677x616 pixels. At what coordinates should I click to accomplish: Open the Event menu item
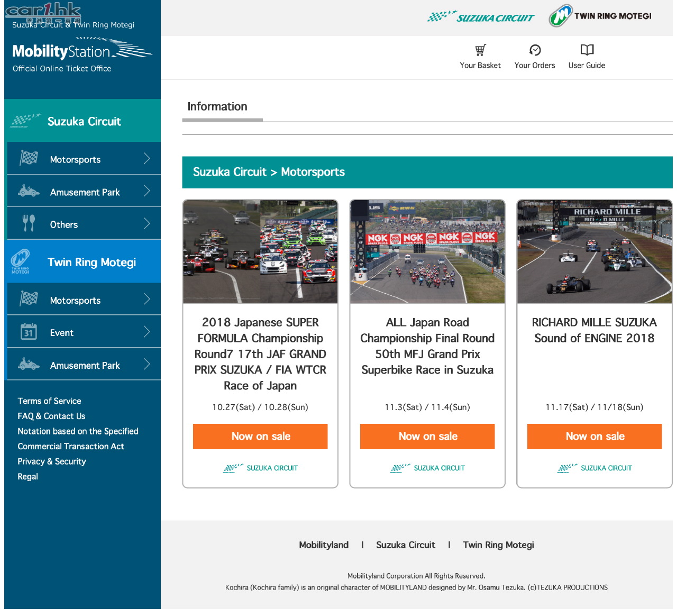coord(84,332)
